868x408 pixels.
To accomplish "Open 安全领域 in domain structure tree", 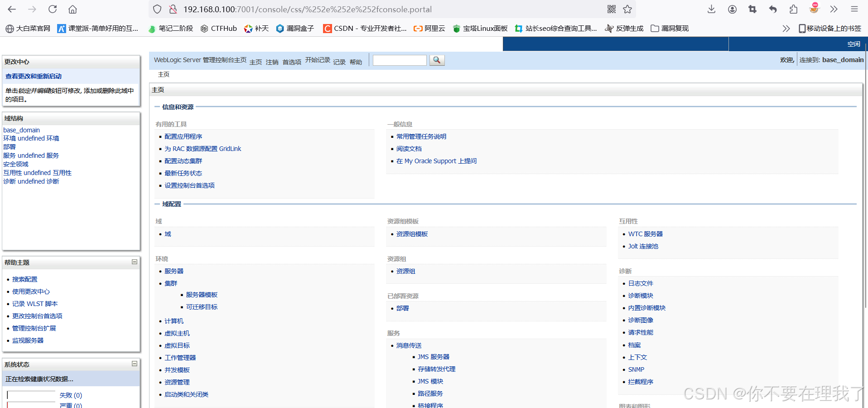I will pos(16,164).
